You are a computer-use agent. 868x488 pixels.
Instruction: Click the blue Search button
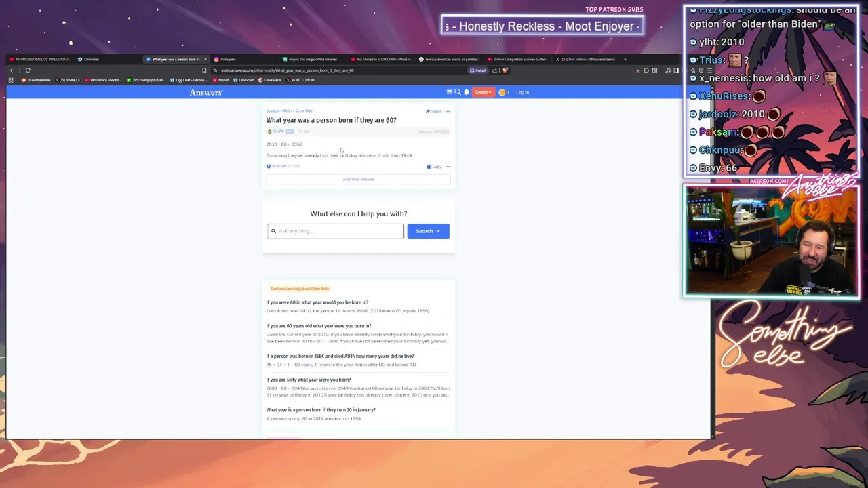click(x=428, y=231)
